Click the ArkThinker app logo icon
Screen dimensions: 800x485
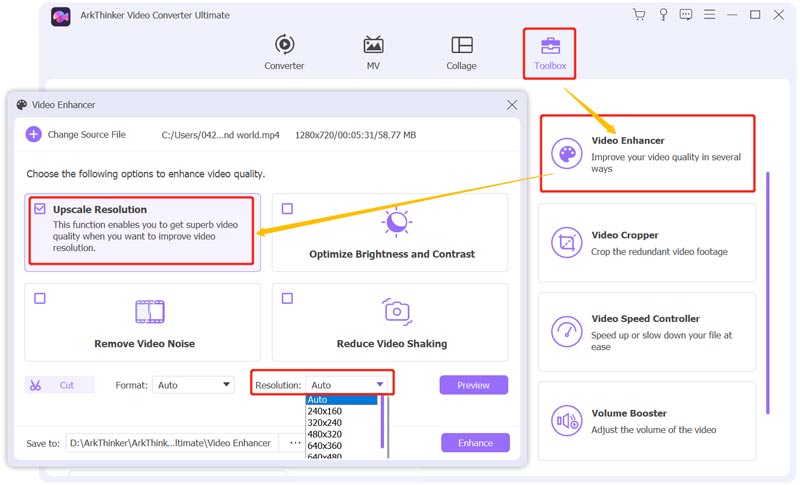pos(61,17)
